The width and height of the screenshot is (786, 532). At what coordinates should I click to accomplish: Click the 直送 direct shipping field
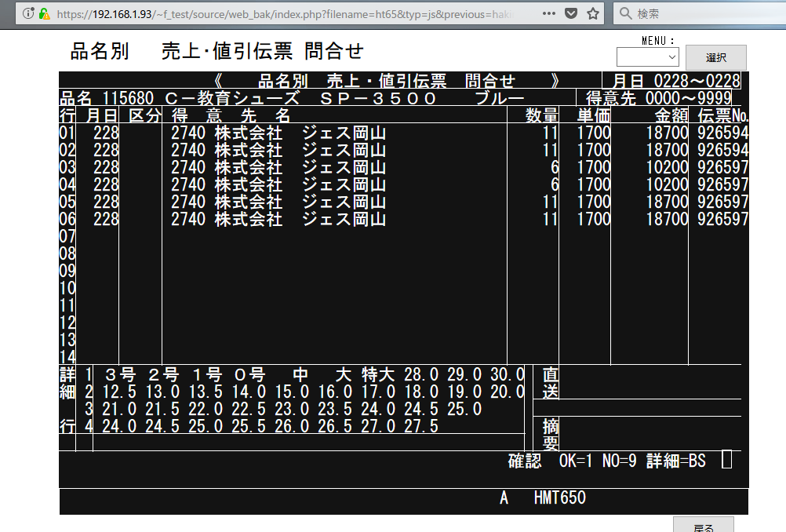650,382
